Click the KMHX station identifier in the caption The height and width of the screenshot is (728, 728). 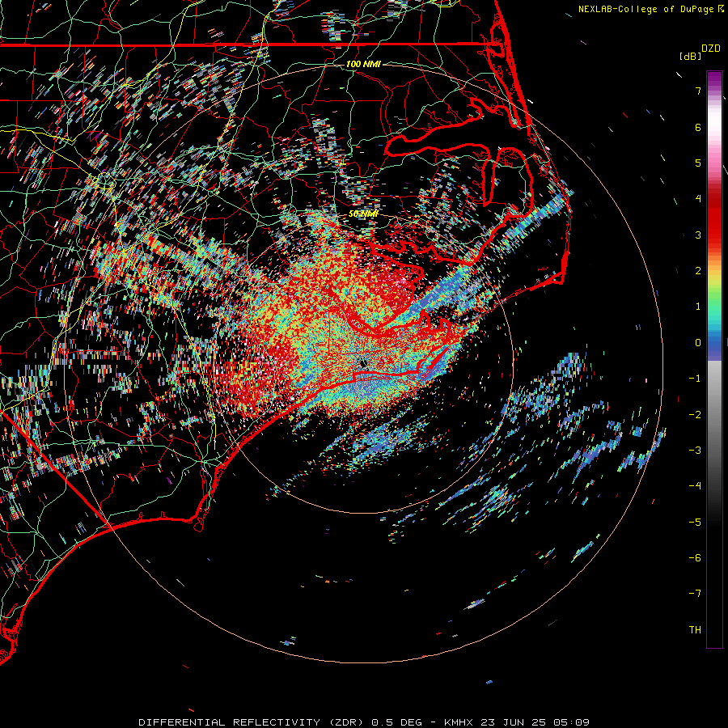(459, 722)
